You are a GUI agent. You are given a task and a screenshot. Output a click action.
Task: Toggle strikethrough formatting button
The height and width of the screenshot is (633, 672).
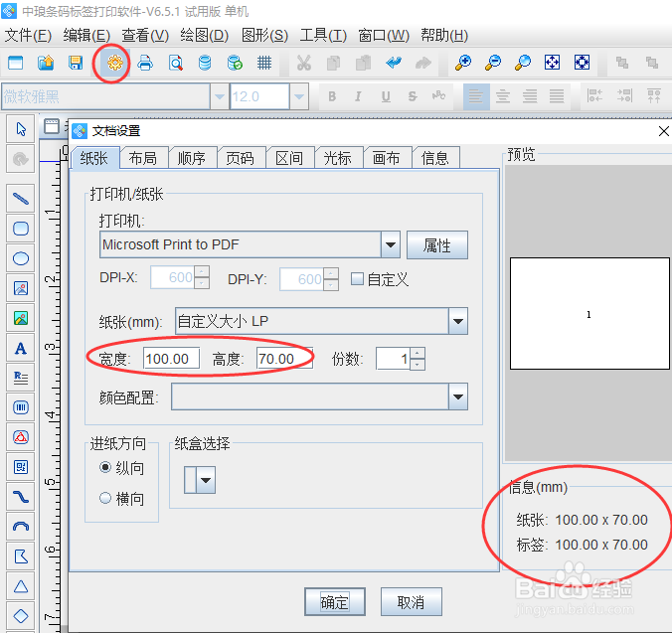click(x=413, y=96)
